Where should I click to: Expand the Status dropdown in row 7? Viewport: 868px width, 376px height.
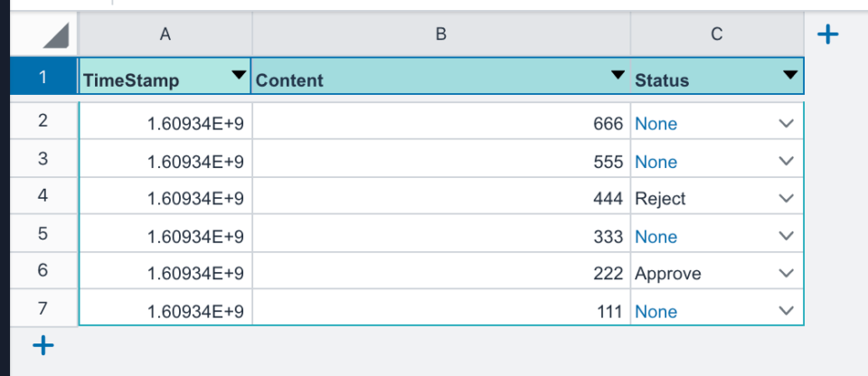(x=786, y=312)
